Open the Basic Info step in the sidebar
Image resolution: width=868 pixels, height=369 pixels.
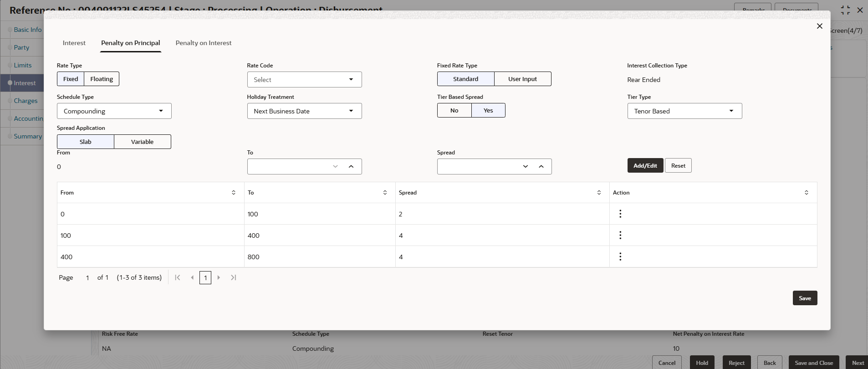tap(28, 30)
